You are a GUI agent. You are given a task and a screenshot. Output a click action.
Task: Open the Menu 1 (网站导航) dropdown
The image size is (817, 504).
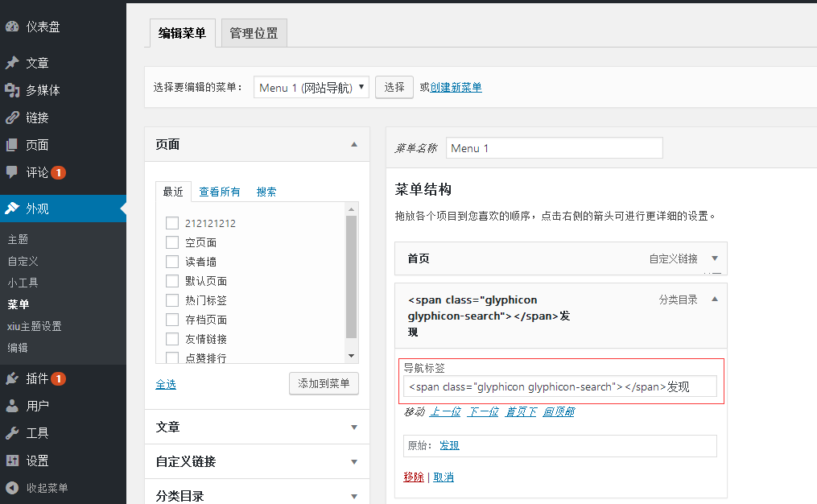[311, 88]
